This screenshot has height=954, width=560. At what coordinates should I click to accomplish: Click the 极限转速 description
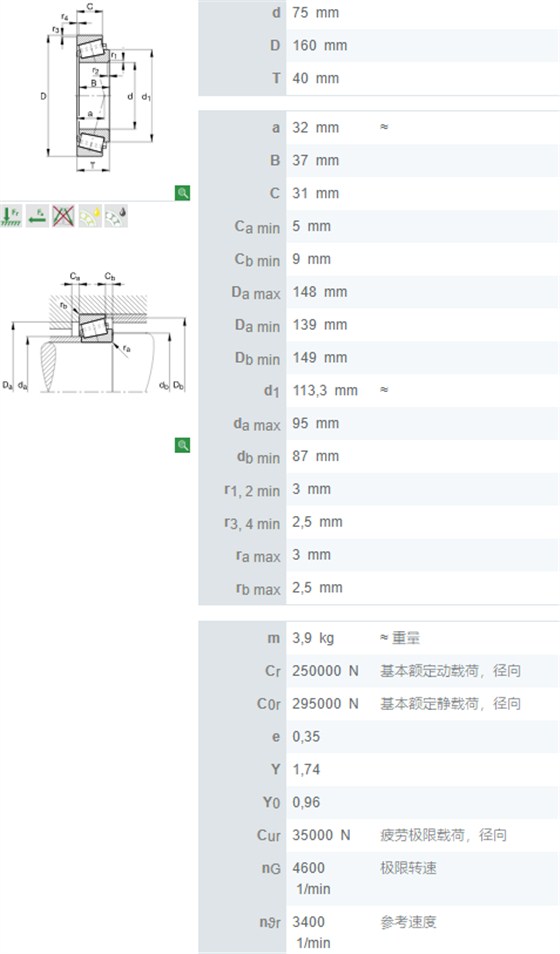[408, 868]
